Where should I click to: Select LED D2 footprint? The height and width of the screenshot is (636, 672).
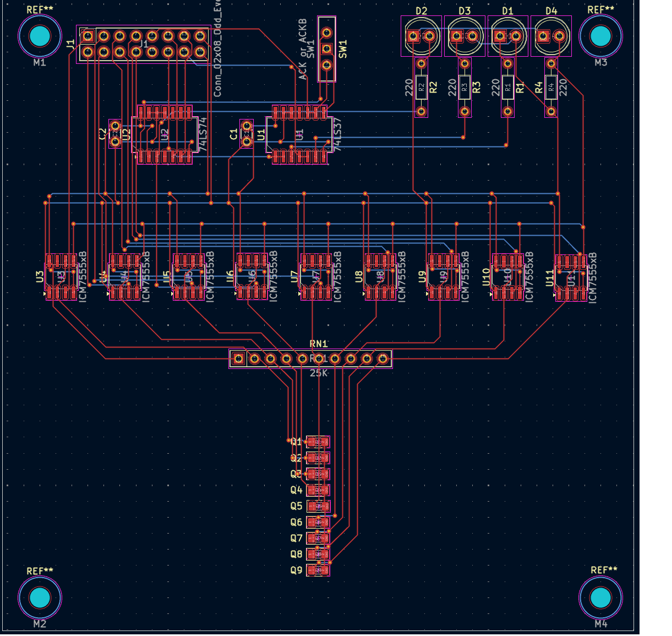tap(421, 36)
